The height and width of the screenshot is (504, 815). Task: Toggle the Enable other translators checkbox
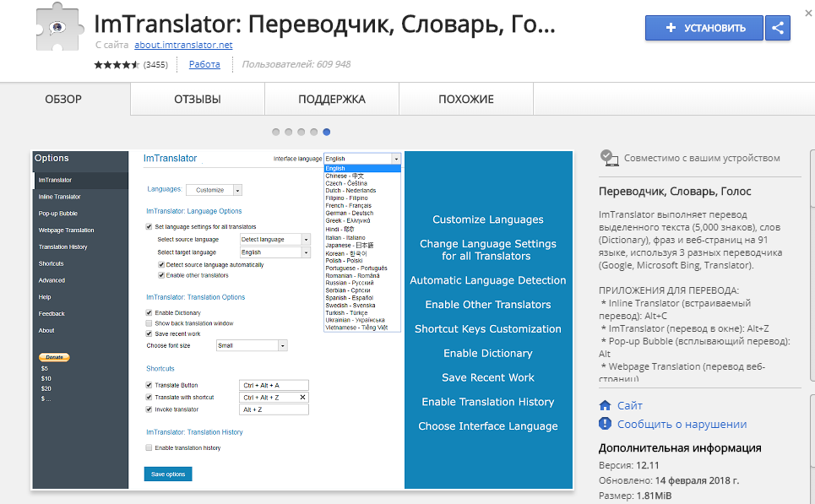click(160, 276)
